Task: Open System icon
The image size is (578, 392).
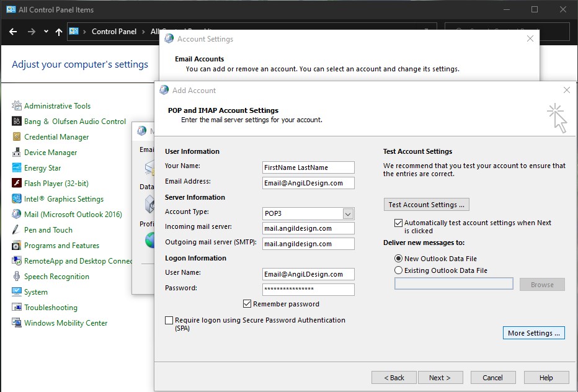Action: (x=17, y=292)
